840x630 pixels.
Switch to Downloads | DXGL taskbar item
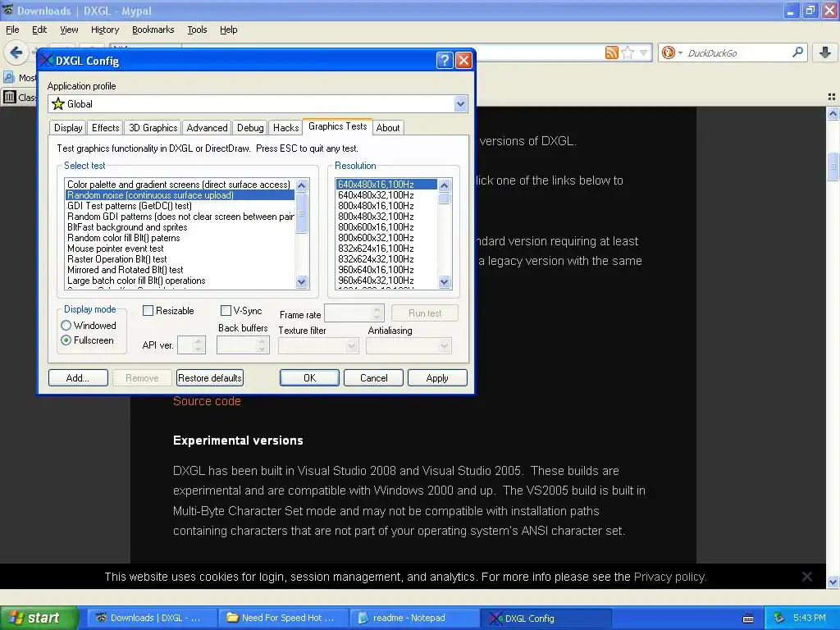point(152,618)
